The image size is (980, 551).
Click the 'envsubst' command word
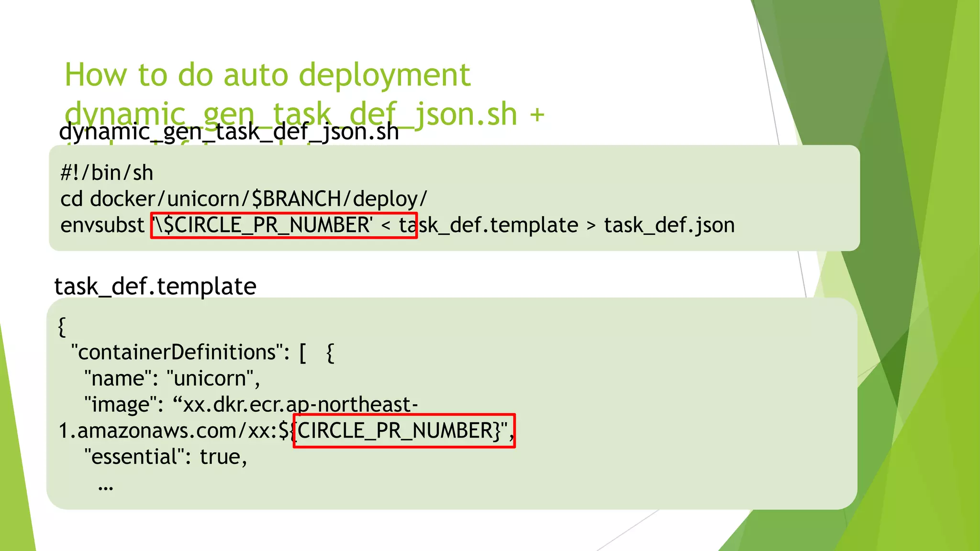pos(102,225)
